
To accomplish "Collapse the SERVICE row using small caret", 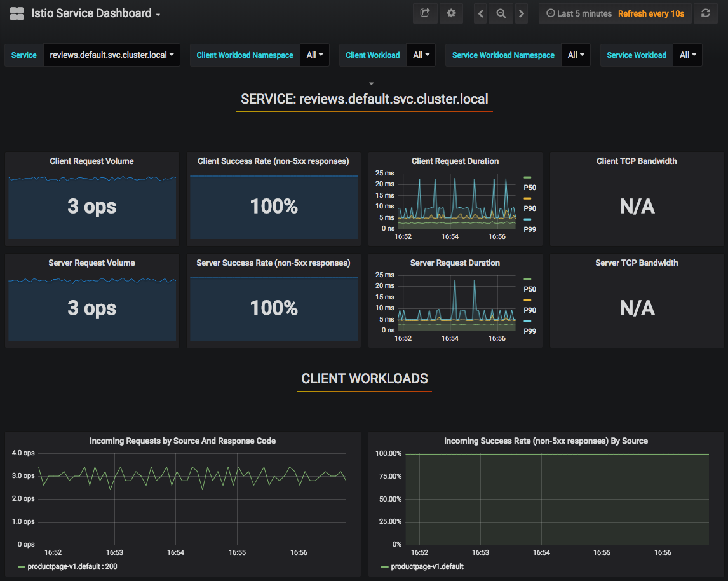I will pyautogui.click(x=372, y=84).
